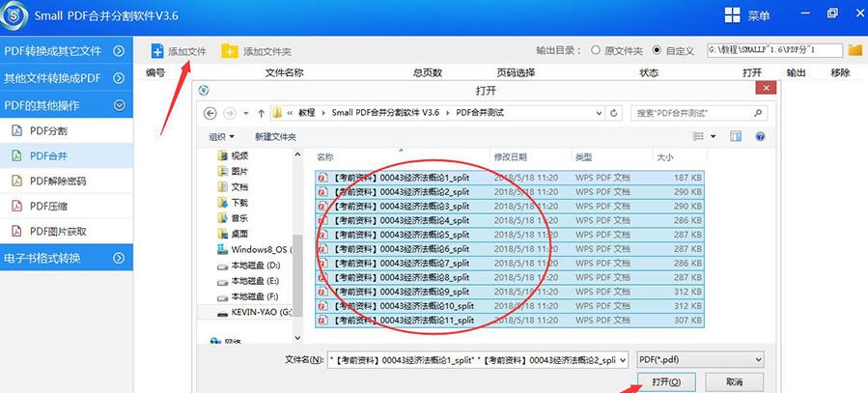Click Small PDF合并分割软件 V3.6 breadcrumb
The height and width of the screenshot is (393, 868).
[x=385, y=112]
